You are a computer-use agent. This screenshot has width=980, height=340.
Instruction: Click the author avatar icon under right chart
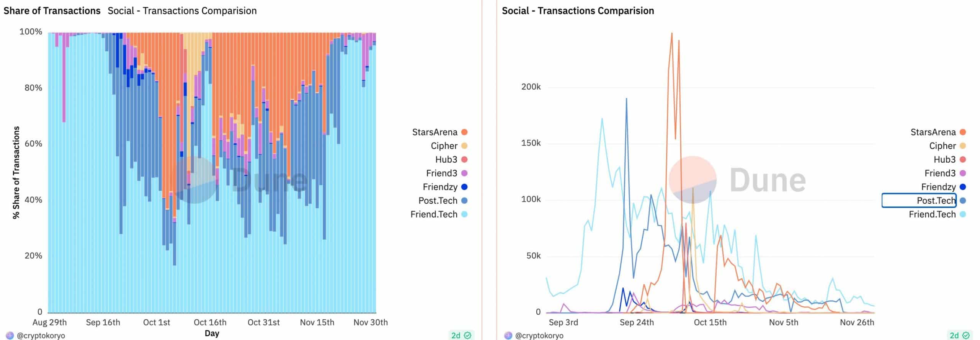(x=508, y=336)
